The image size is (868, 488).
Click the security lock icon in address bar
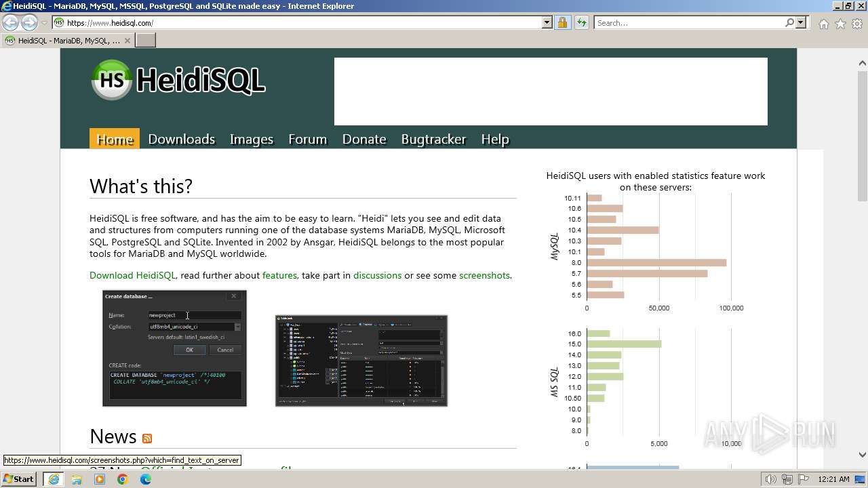[x=562, y=22]
